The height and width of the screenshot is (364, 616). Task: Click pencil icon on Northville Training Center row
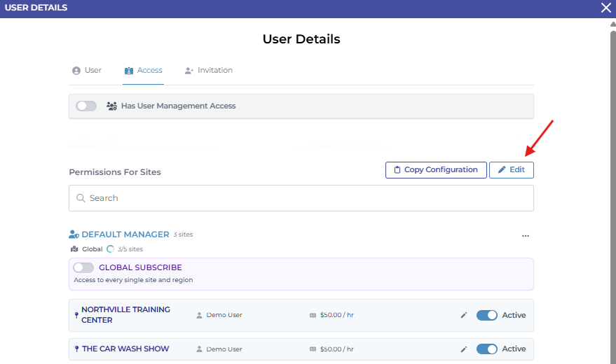coord(463,315)
